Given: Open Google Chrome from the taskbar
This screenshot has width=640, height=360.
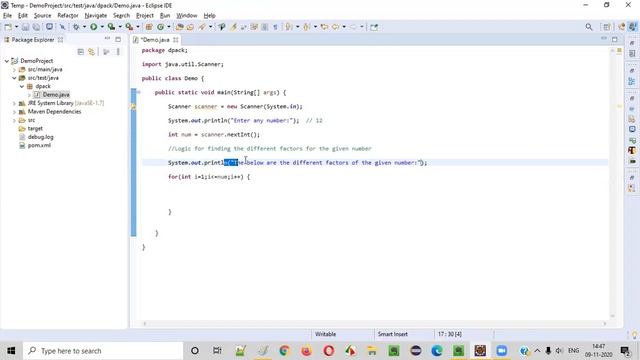Looking at the screenshot, I should point(284,351).
